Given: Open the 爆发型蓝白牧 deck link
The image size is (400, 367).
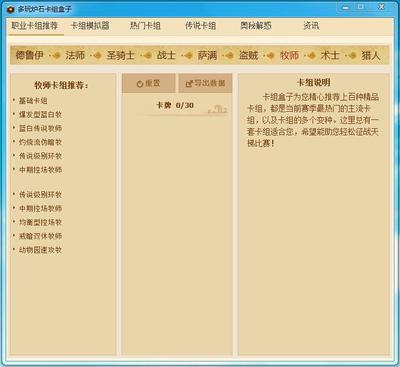Looking at the screenshot, I should [x=40, y=115].
